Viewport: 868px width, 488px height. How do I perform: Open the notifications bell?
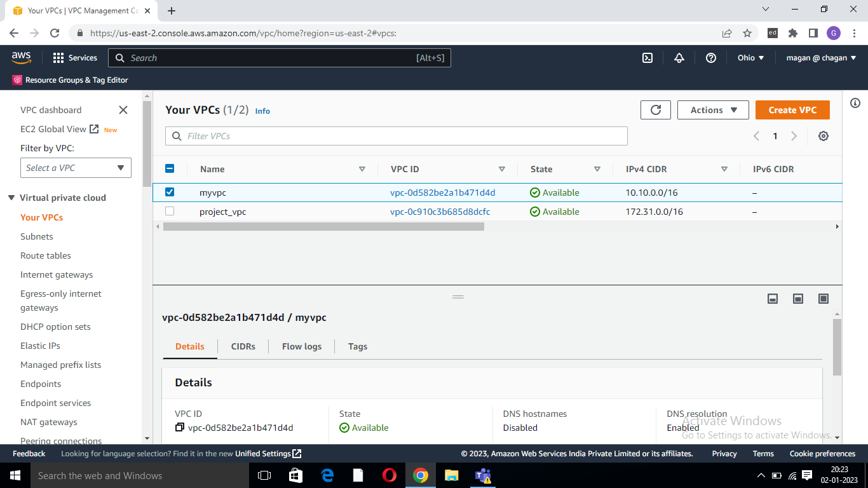(x=679, y=57)
